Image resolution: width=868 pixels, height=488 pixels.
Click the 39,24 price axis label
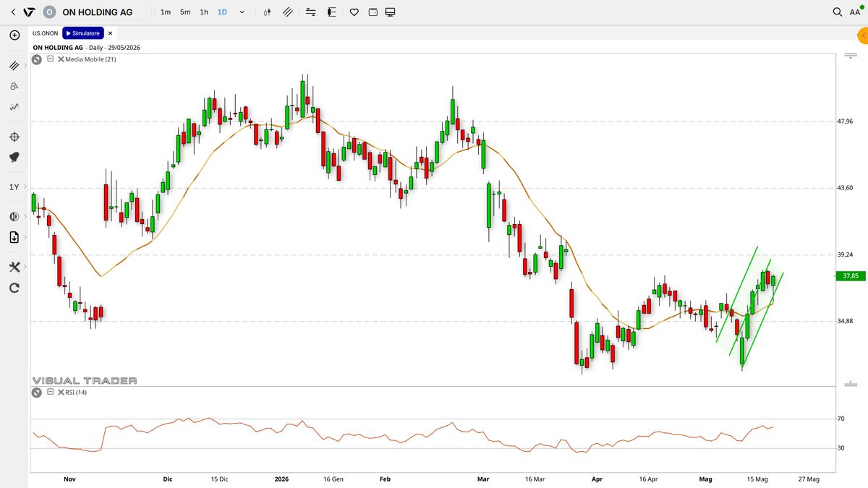tap(845, 254)
